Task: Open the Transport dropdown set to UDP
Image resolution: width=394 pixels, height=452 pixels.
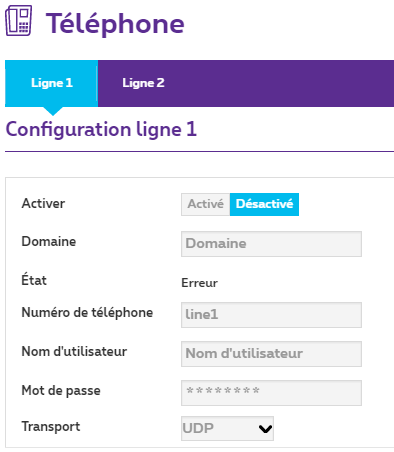Action: tap(227, 428)
